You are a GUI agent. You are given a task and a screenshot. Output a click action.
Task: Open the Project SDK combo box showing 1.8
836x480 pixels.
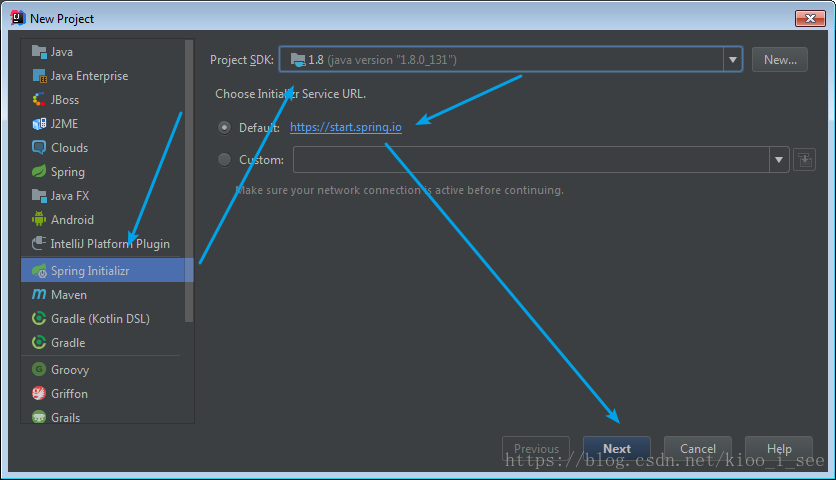pyautogui.click(x=511, y=60)
